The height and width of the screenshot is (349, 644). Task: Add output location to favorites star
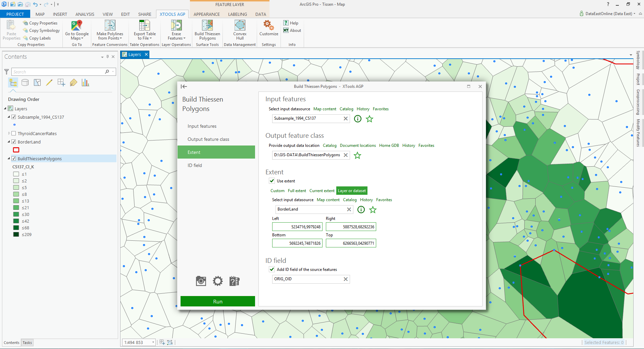point(357,155)
